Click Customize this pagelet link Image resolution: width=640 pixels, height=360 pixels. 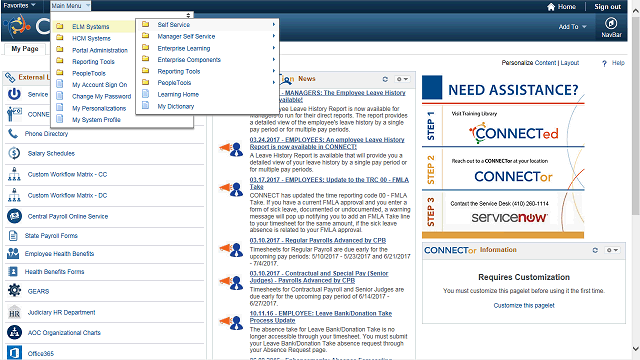click(x=524, y=305)
